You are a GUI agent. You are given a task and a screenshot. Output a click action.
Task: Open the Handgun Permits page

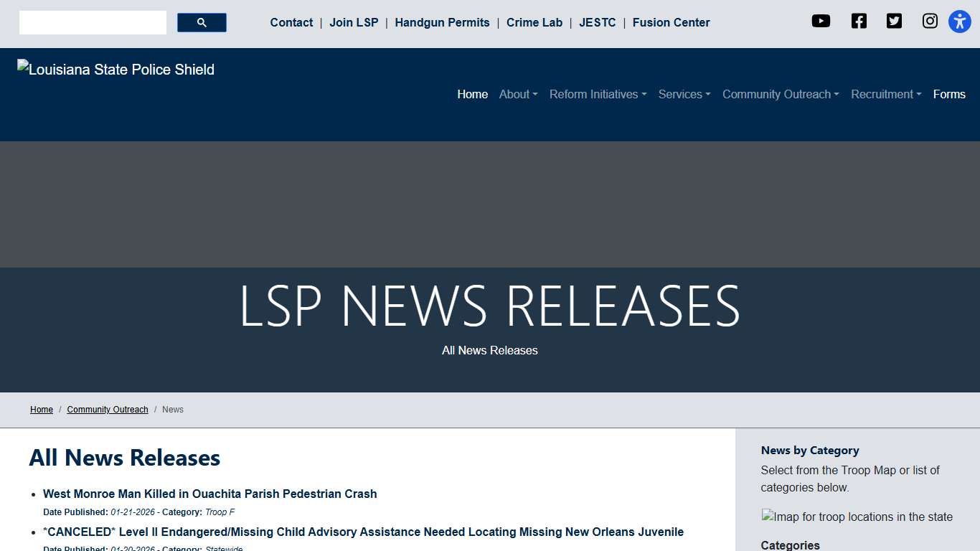coord(442,22)
